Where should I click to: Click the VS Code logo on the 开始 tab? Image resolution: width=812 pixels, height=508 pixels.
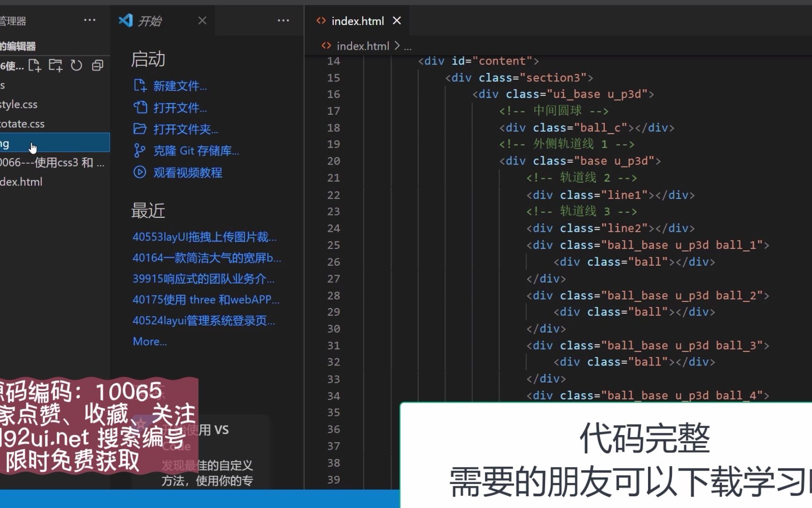click(x=125, y=20)
